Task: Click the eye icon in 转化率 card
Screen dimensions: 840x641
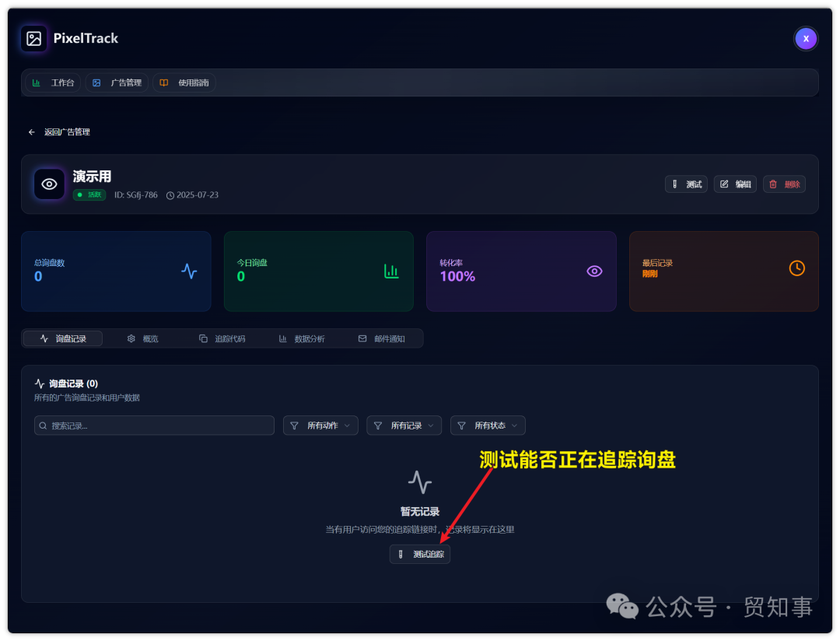Action: pos(594,271)
